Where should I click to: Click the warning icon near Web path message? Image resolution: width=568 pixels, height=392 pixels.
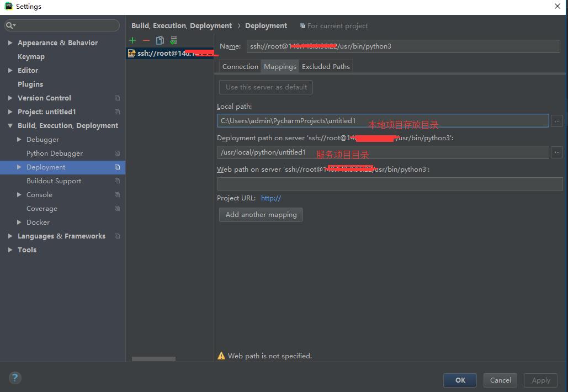221,356
